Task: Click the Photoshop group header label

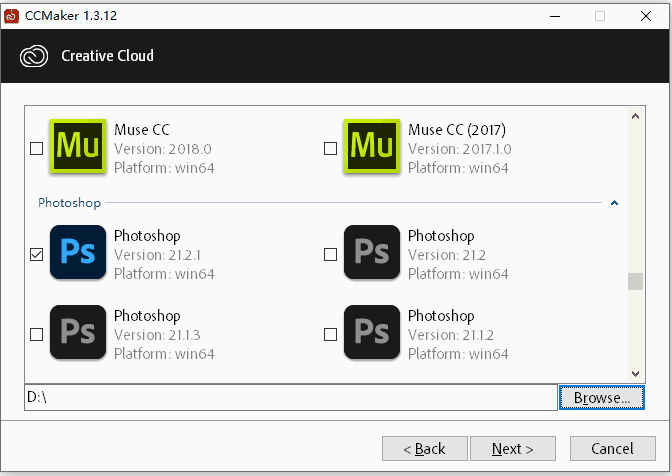Action: click(x=69, y=203)
